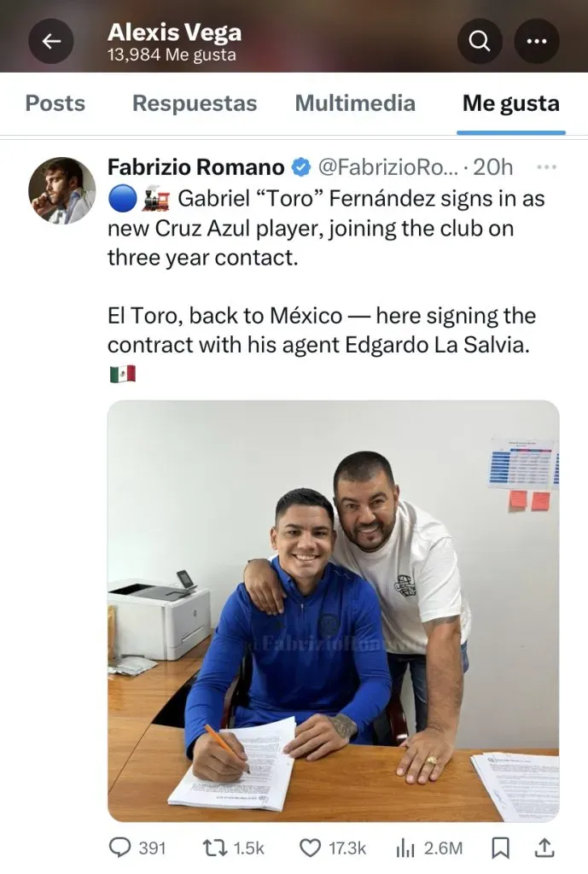Open the contract signing photo
This screenshot has height=874, width=588.
coord(334,611)
